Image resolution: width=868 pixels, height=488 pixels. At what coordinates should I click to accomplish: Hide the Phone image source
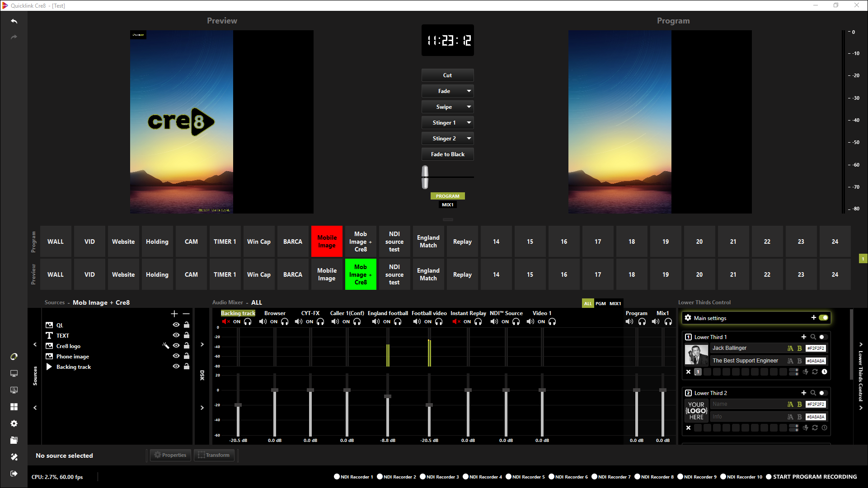(x=176, y=356)
